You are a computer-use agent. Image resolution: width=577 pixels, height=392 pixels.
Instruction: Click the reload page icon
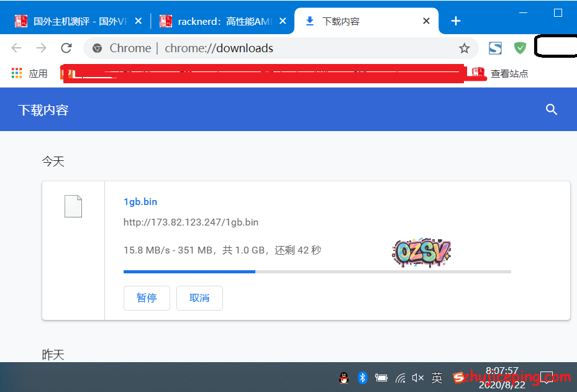tap(66, 48)
